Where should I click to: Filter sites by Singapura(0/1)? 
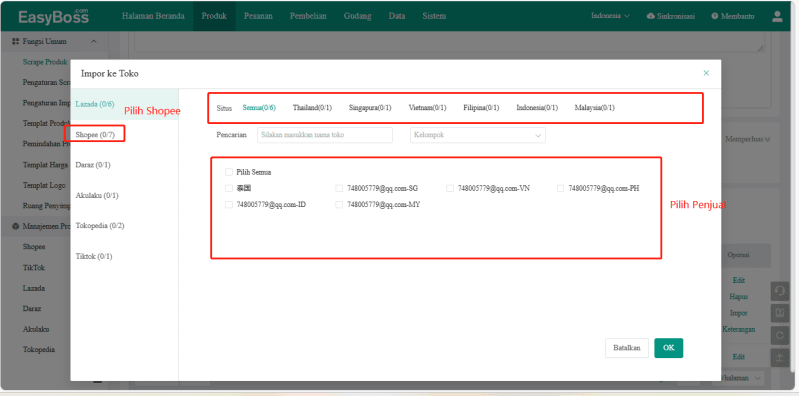point(370,108)
